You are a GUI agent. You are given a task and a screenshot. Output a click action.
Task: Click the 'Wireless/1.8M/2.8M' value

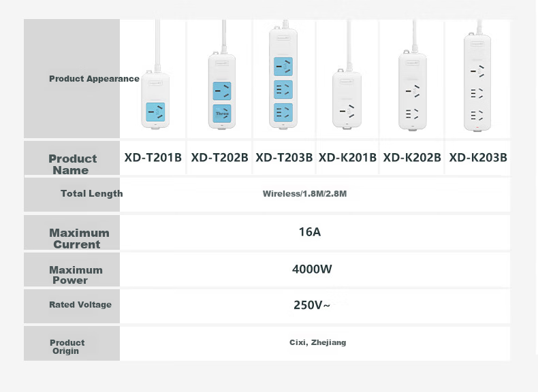[x=304, y=194]
